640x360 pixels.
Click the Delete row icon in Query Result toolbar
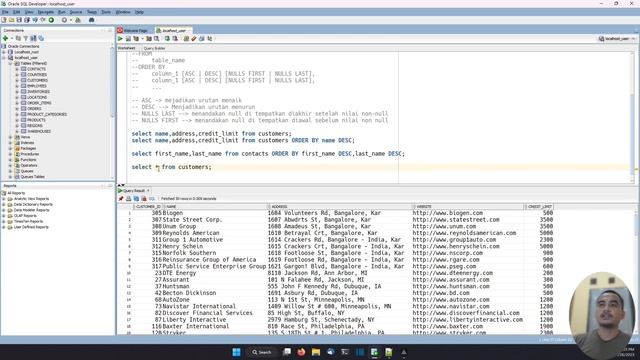(x=144, y=198)
